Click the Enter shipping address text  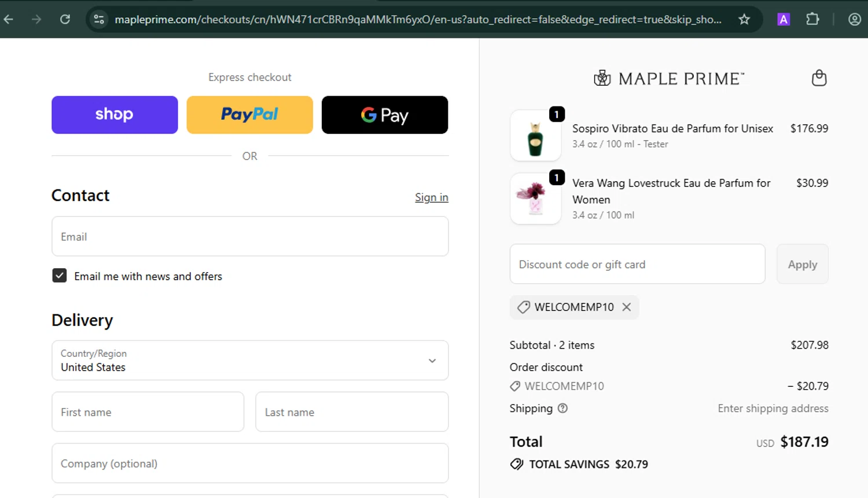(773, 408)
